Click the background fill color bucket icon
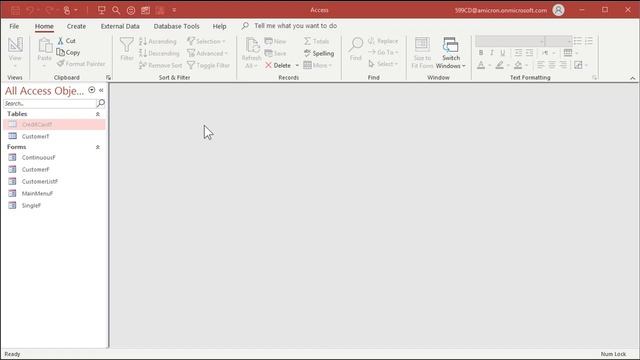Viewport: 640px width, 360px height. 518,65
